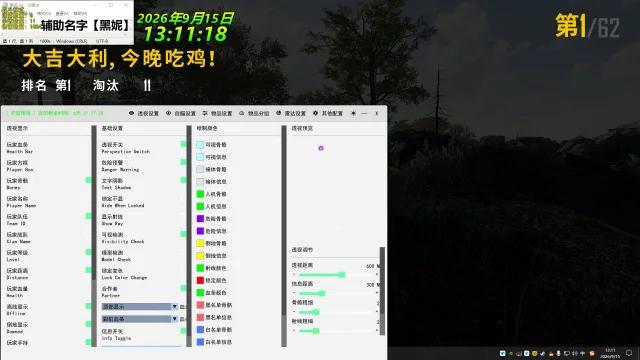This screenshot has width=640, height=360.
Task: Pick the 白名单骨骼 blue swatch
Action: tap(200, 329)
